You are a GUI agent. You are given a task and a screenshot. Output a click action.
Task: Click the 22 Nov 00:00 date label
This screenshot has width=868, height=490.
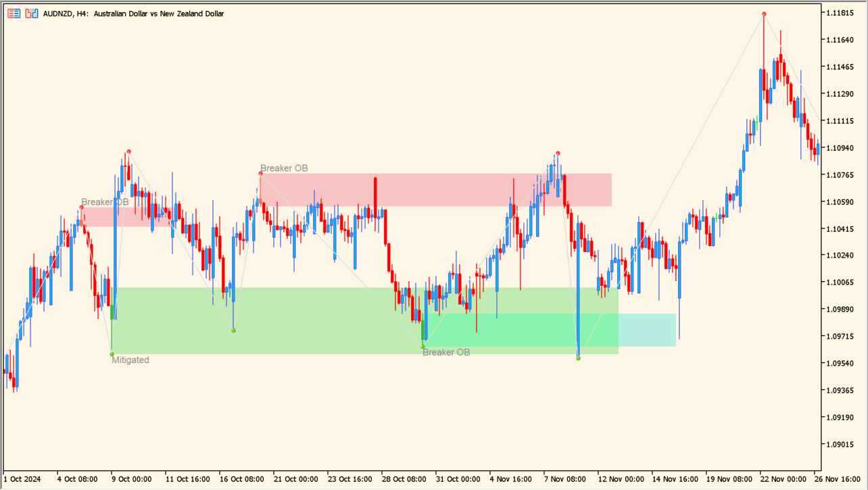782,479
